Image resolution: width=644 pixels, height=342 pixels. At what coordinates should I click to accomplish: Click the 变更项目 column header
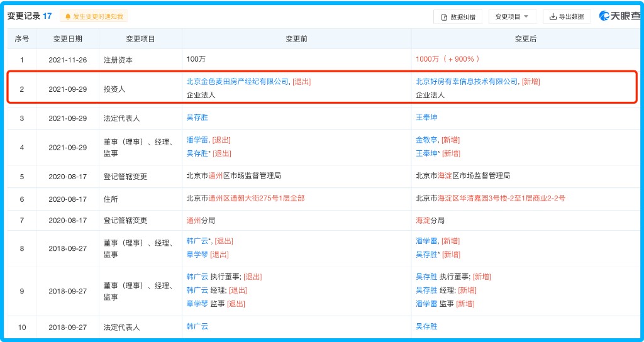pos(140,39)
